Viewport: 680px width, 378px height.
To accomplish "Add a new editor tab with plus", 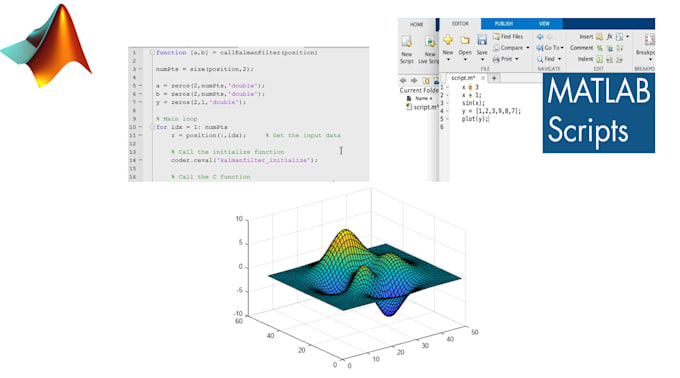I will [494, 78].
